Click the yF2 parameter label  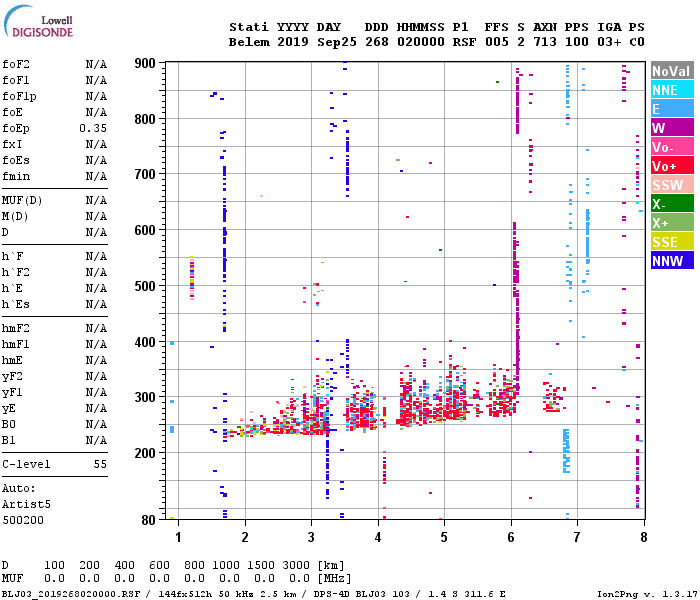12,377
